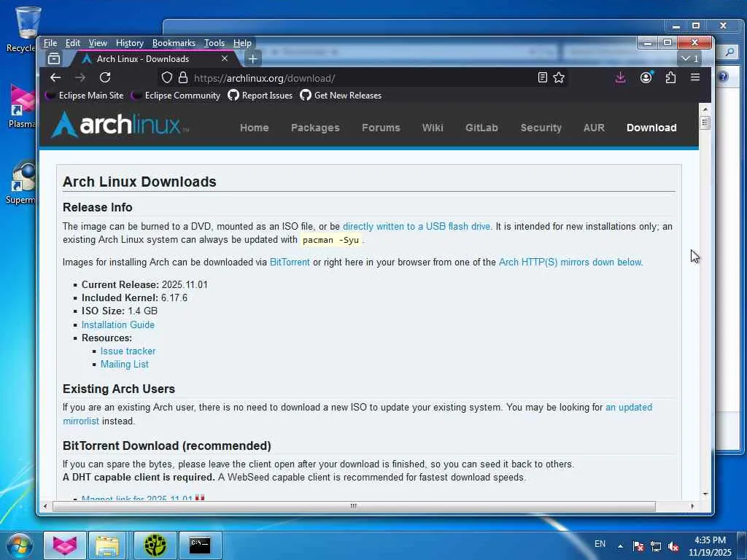The image size is (747, 560).
Task: Open the Bookmarks menu
Action: 174,43
